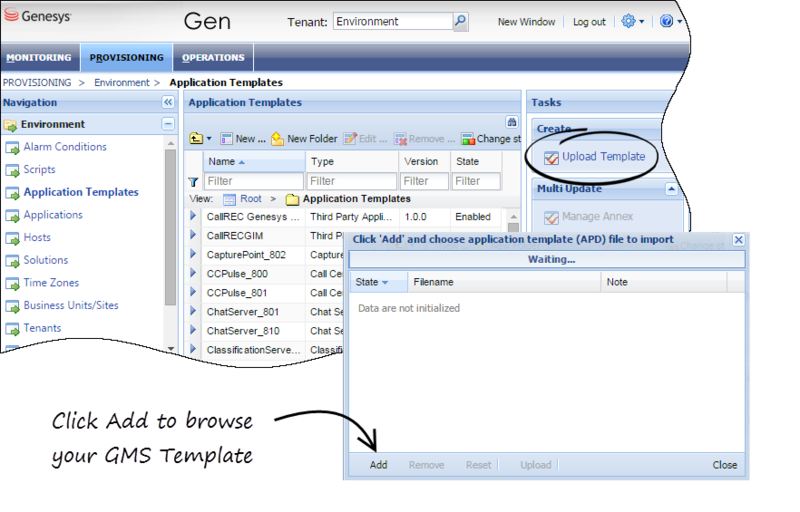Switch to the Operations tab
The width and height of the screenshot is (800, 512).
point(213,58)
